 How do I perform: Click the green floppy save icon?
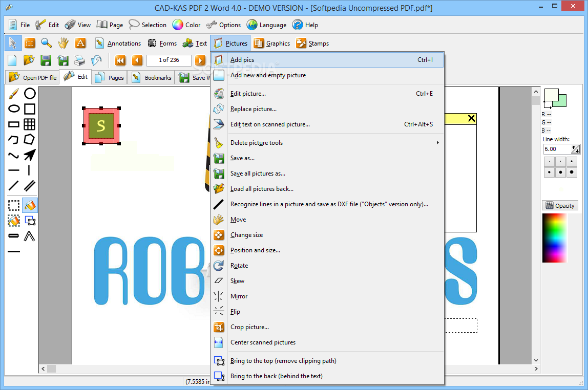pos(46,60)
